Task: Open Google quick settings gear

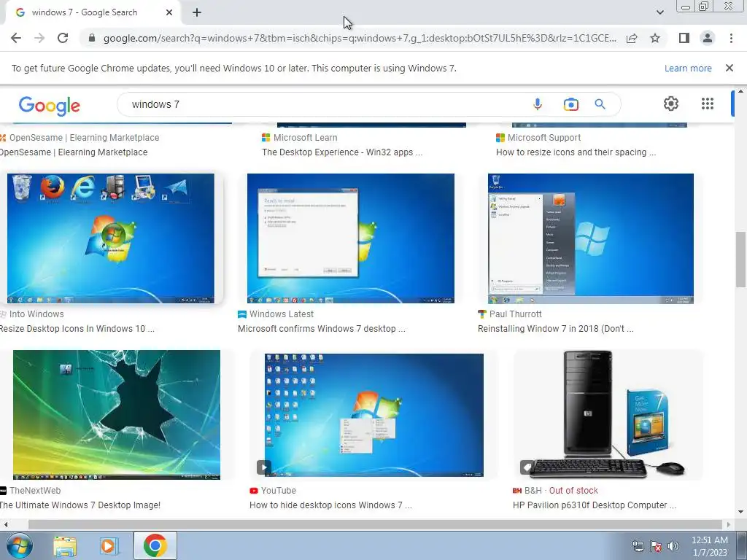Action: (x=671, y=104)
